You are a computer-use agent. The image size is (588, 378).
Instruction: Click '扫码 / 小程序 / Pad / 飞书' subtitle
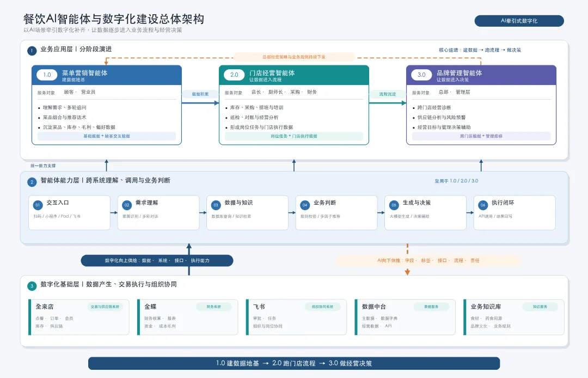[x=57, y=216]
